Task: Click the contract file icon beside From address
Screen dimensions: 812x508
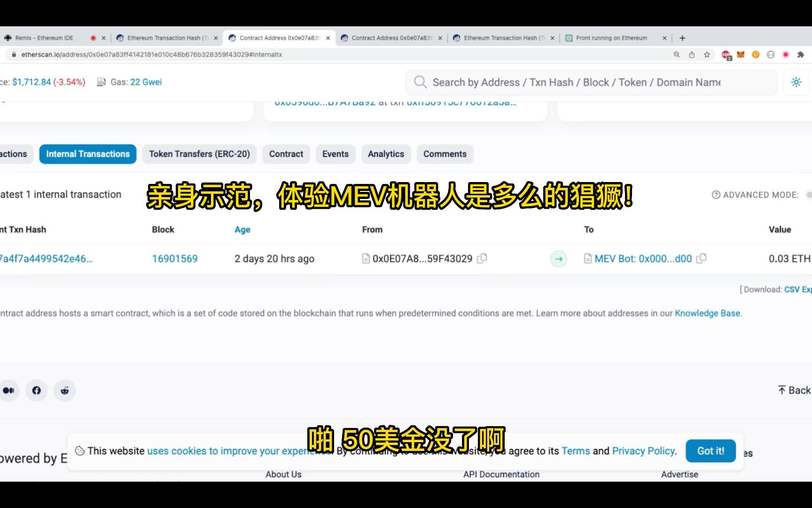Action: click(366, 259)
